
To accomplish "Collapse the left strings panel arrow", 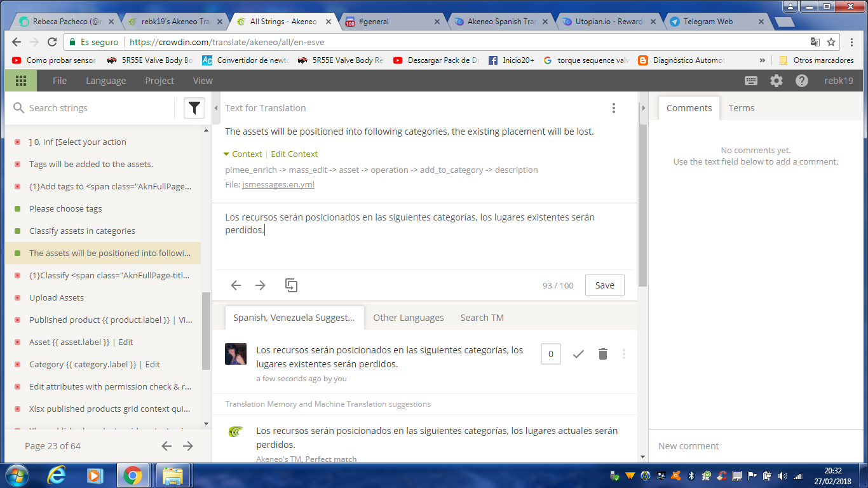I will coord(216,108).
